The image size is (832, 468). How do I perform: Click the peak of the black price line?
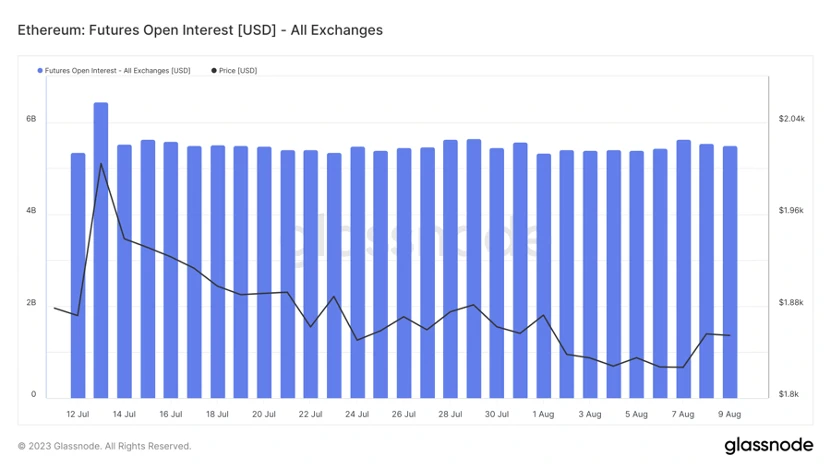(x=101, y=164)
